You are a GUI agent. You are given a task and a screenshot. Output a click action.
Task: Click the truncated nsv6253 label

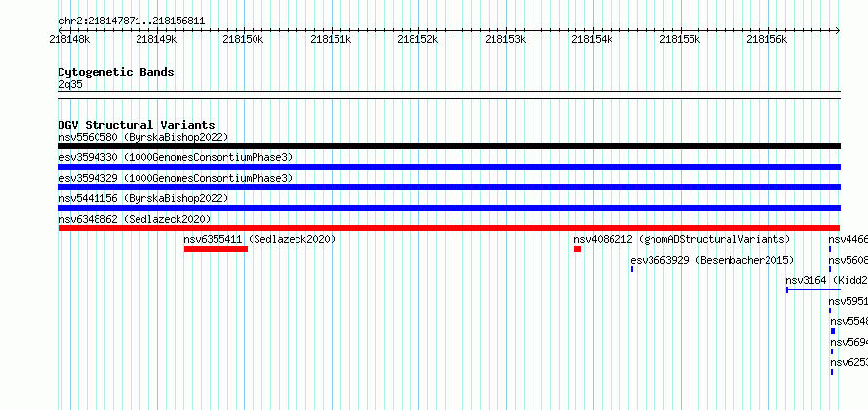849,362
